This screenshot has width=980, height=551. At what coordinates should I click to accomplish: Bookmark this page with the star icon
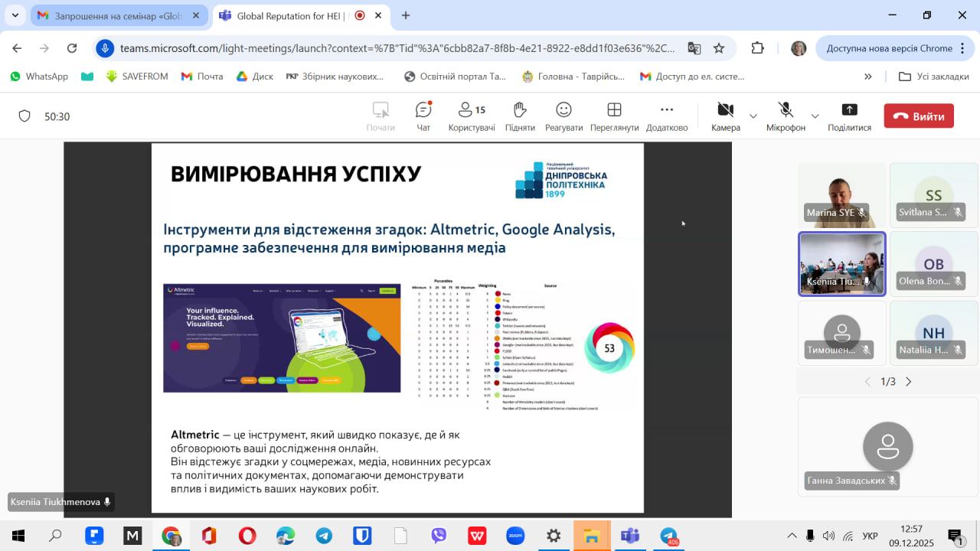pos(719,48)
